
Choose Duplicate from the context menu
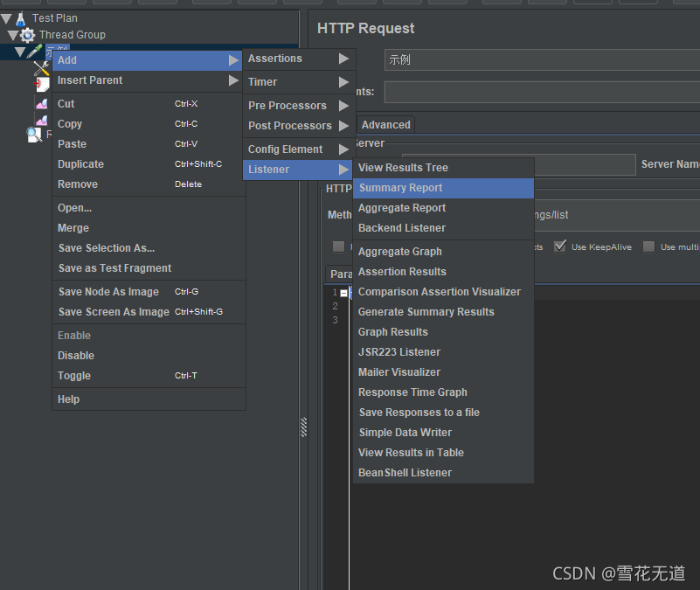coord(149,164)
